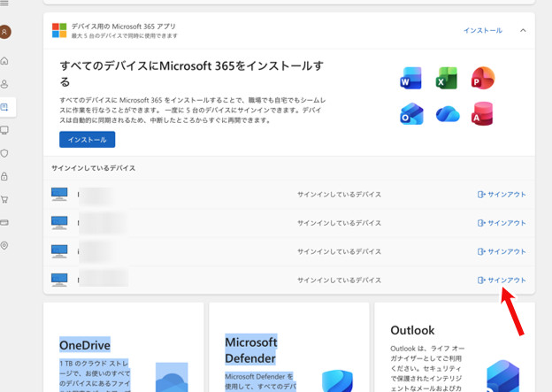Image resolution: width=552 pixels, height=392 pixels.
Task: Open the shopping cart icon in sidebar
Action: click(x=4, y=199)
